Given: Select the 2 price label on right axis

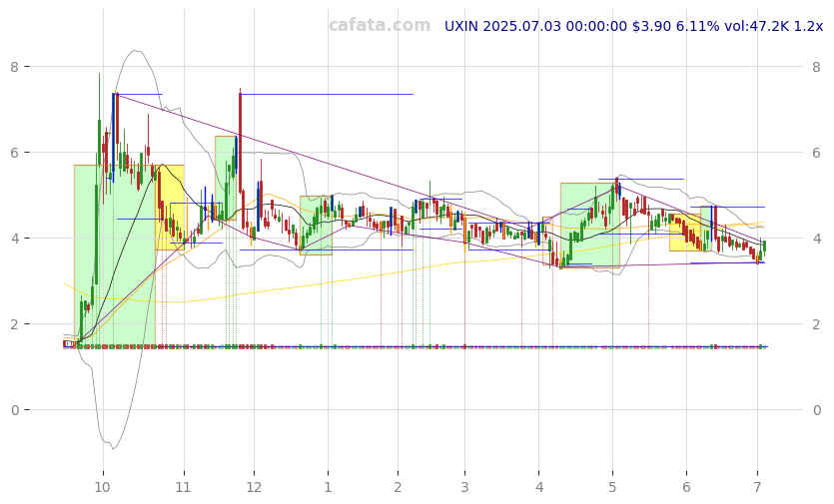Looking at the screenshot, I should [x=816, y=324].
